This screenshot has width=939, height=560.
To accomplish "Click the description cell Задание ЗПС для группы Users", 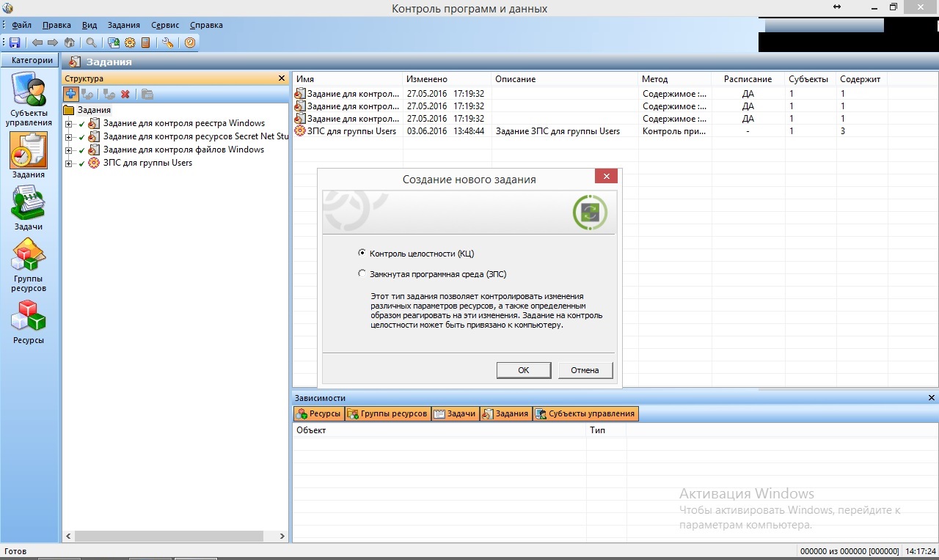I will (558, 131).
